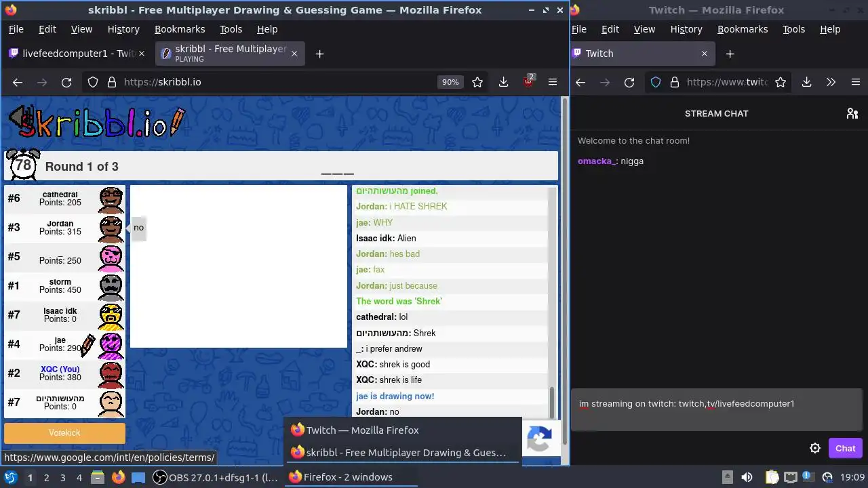Viewport: 868px width, 488px height.
Task: Click the padlock site info in skribbl window
Action: 112,82
